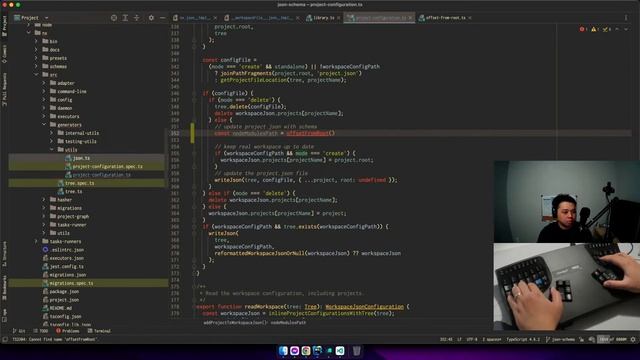The image size is (640, 360).
Task: Open the Bookmarks tool window
Action: [4, 288]
